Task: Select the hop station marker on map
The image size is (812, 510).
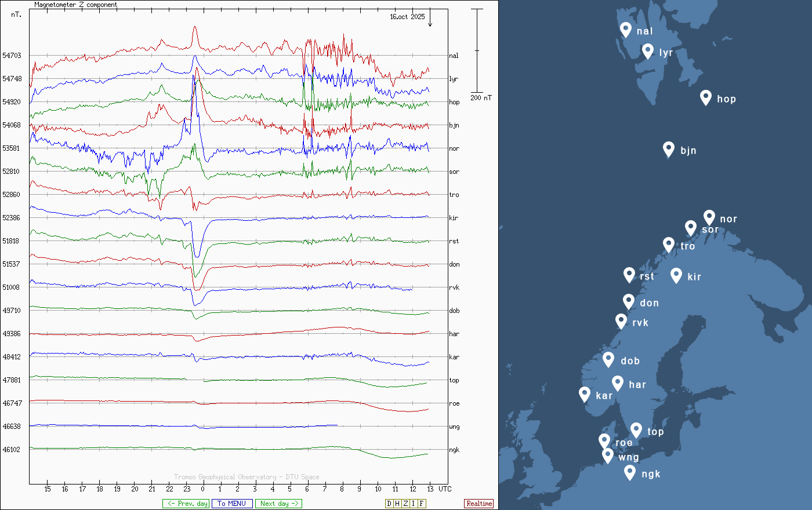Action: coord(705,97)
